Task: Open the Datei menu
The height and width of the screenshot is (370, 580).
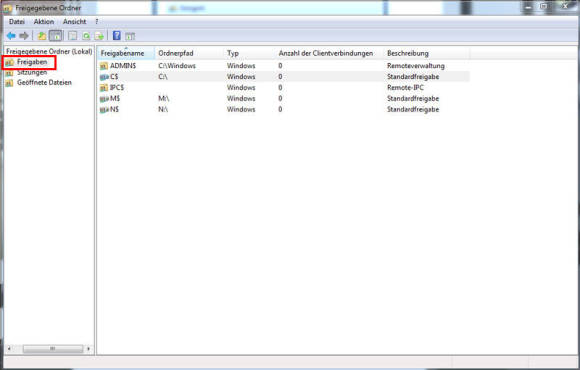Action: tap(17, 22)
